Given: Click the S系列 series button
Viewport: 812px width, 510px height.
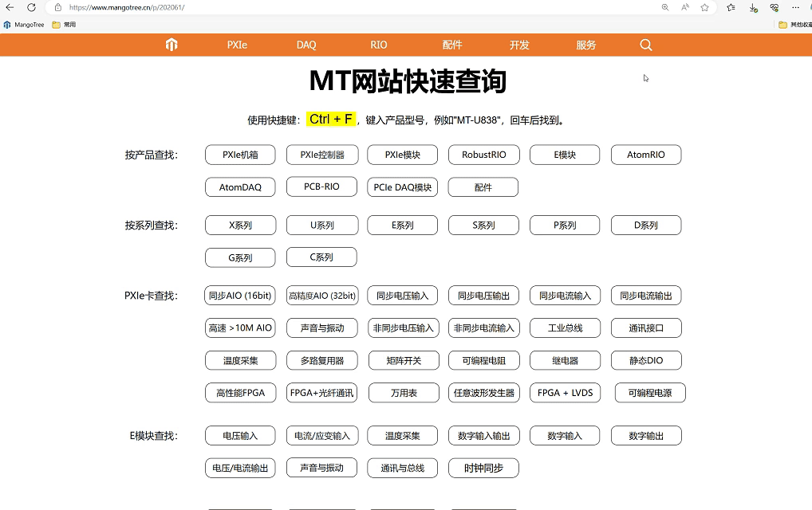Looking at the screenshot, I should [483, 225].
